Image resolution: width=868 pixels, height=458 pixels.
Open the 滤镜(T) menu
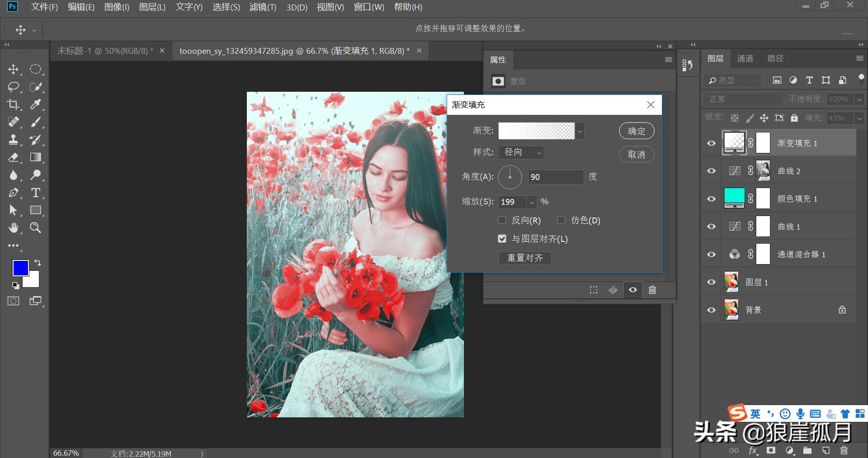pyautogui.click(x=263, y=7)
